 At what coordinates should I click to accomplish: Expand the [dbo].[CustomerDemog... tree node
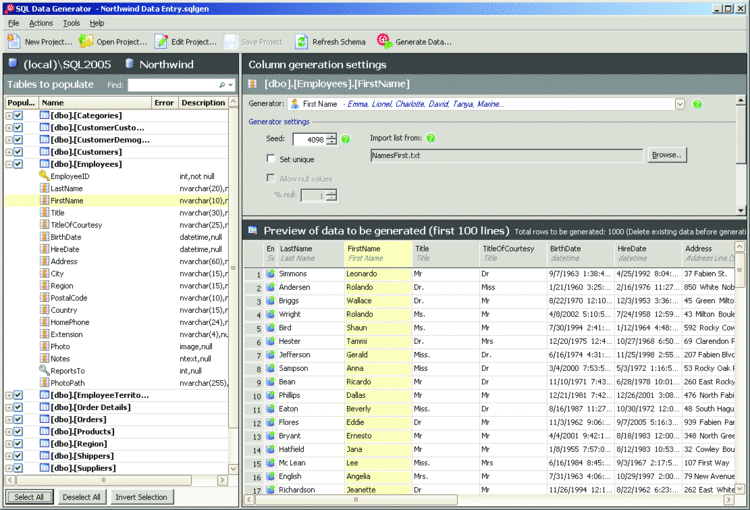point(9,140)
